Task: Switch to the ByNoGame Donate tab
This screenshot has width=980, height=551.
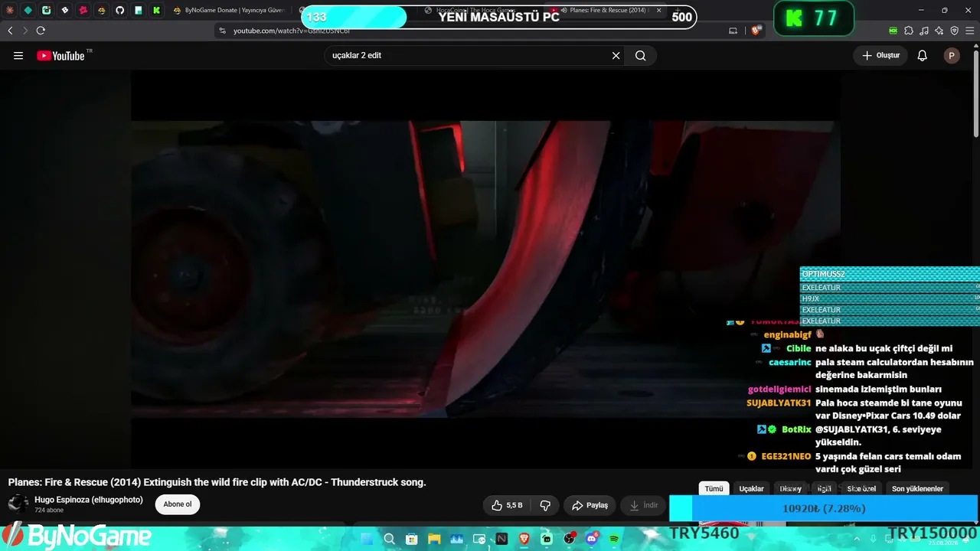Action: (x=230, y=11)
